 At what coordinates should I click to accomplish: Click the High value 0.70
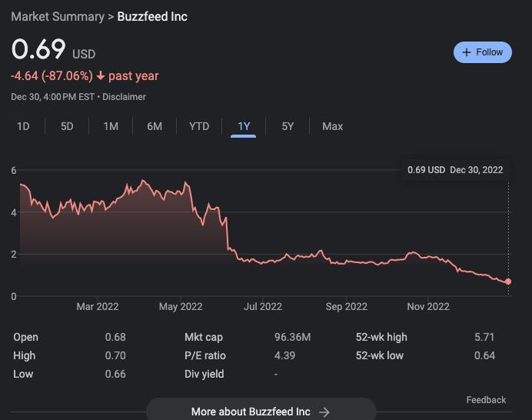pyautogui.click(x=115, y=355)
